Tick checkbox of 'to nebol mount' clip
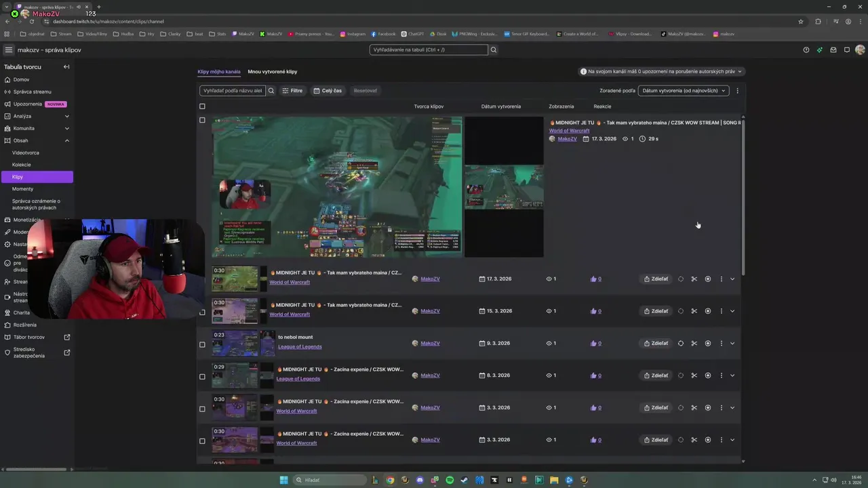This screenshot has width=868, height=488. coord(202,344)
